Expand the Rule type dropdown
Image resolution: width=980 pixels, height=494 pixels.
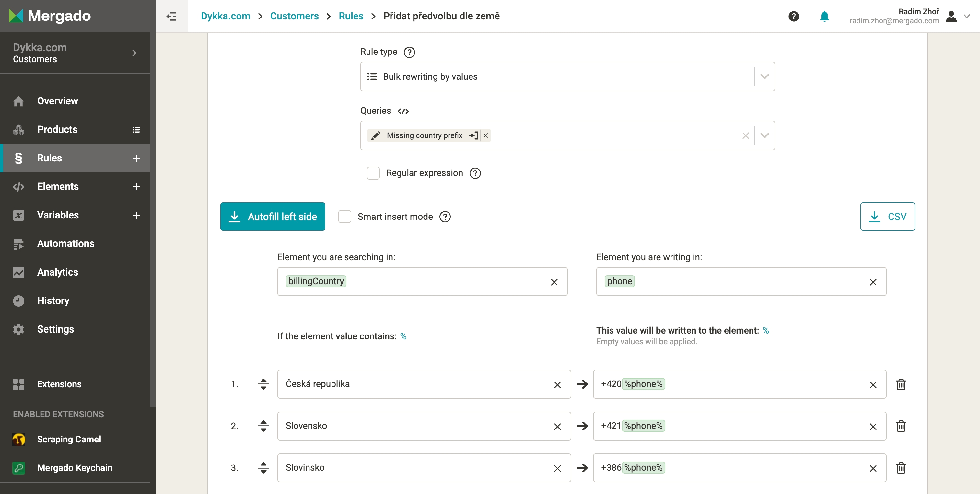(x=764, y=76)
